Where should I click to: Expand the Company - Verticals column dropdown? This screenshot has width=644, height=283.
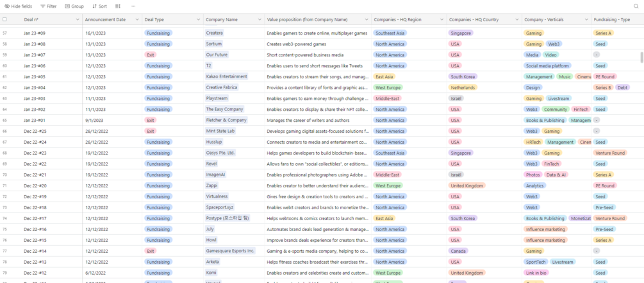(x=586, y=19)
